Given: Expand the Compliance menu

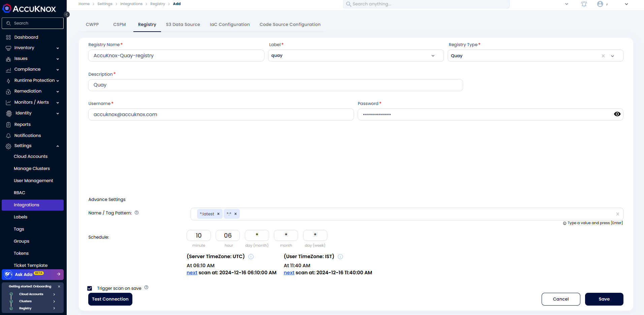Looking at the screenshot, I should pos(58,70).
